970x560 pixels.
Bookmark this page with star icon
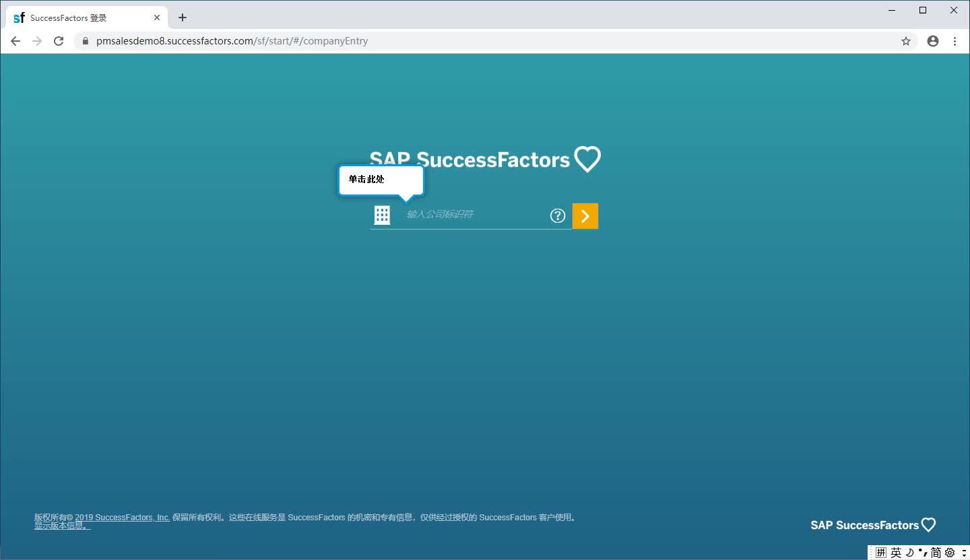click(x=906, y=41)
